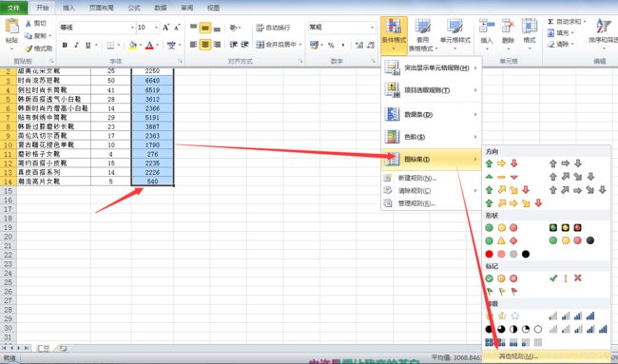Apply the red font color button
Viewport: 618px width, 364px height.
(149, 46)
